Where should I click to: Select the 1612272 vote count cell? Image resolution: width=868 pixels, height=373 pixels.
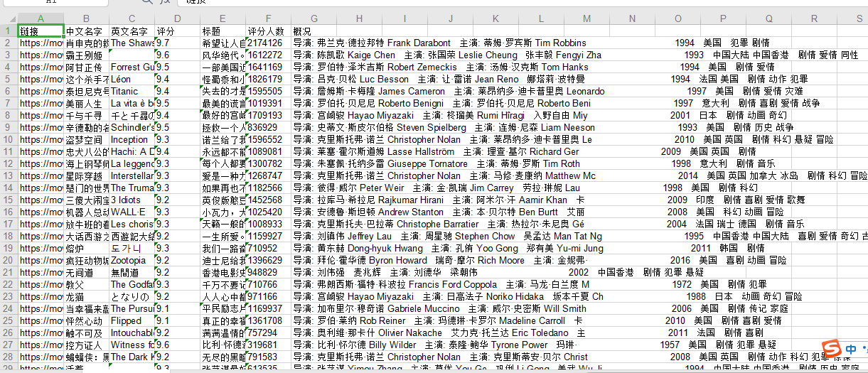pos(269,55)
